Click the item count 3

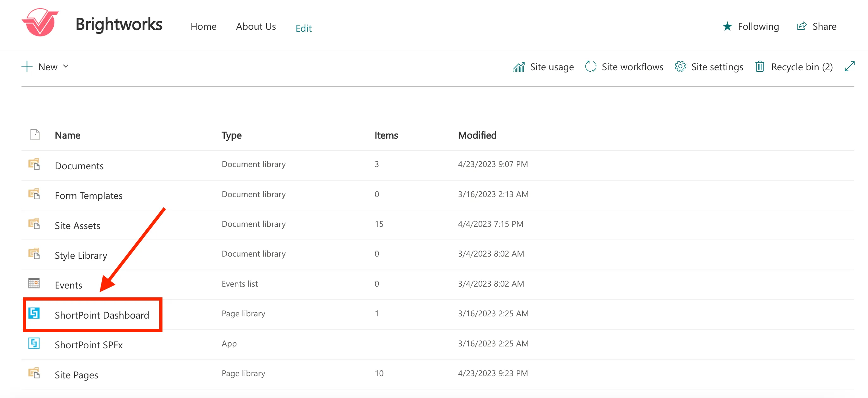coord(377,164)
